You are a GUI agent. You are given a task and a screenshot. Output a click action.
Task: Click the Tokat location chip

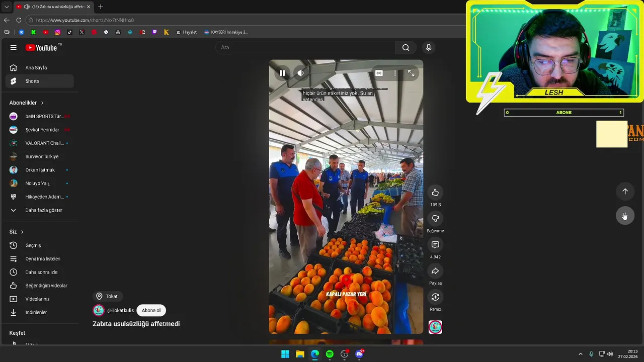tap(107, 296)
